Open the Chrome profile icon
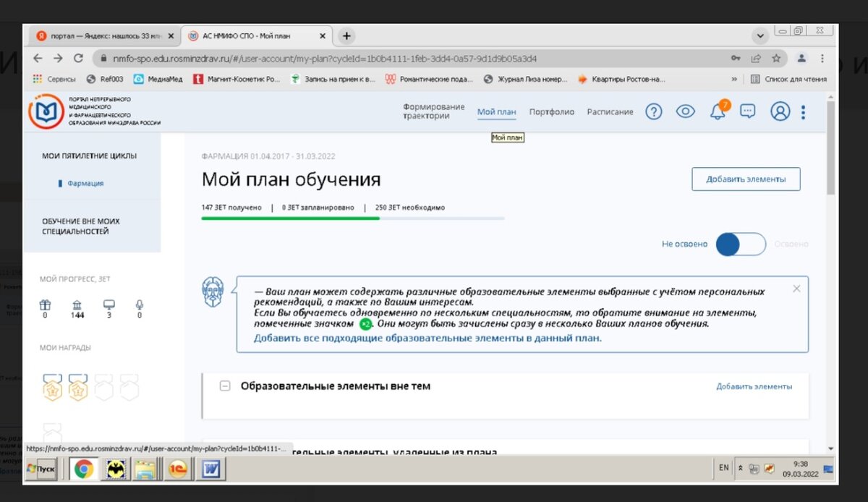 (x=801, y=59)
